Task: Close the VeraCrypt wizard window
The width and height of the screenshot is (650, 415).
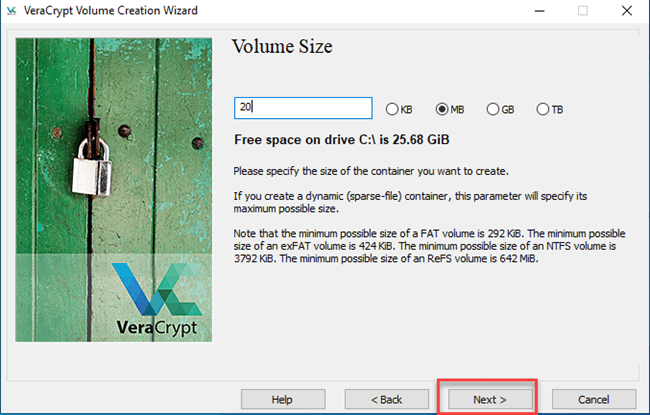Action: point(630,10)
